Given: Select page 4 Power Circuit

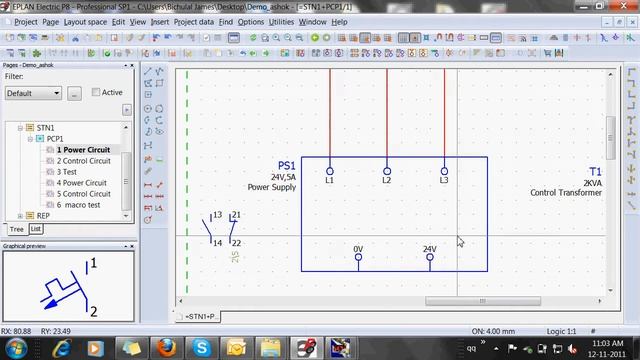Looking at the screenshot, I should coord(81,183).
